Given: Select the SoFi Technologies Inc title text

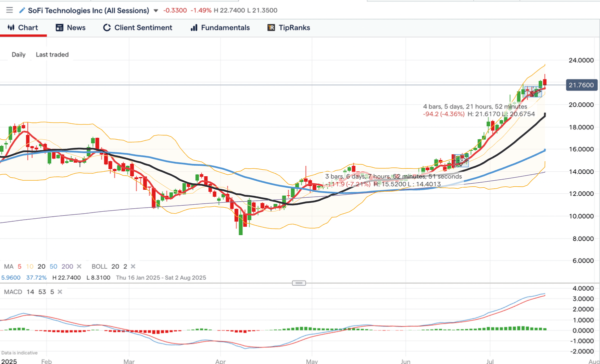Looking at the screenshot, I should [88, 10].
